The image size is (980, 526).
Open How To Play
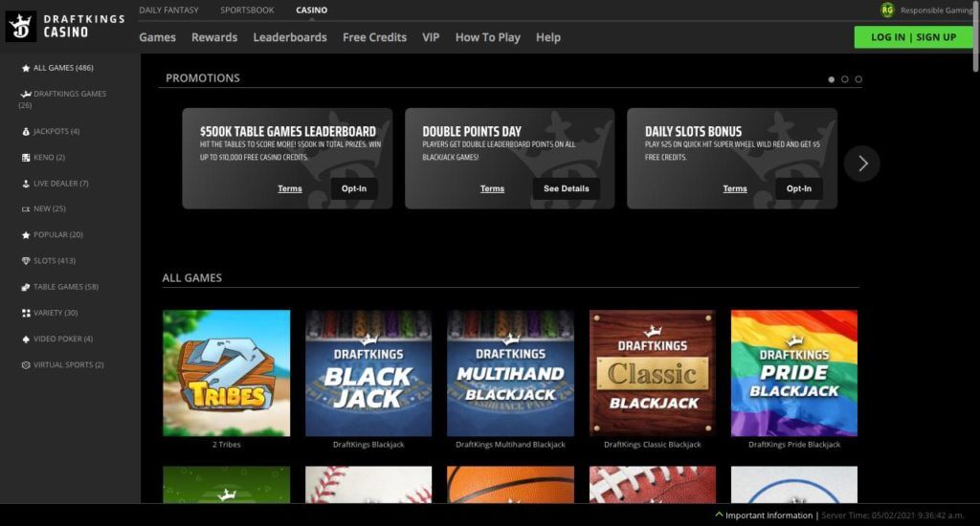point(487,37)
